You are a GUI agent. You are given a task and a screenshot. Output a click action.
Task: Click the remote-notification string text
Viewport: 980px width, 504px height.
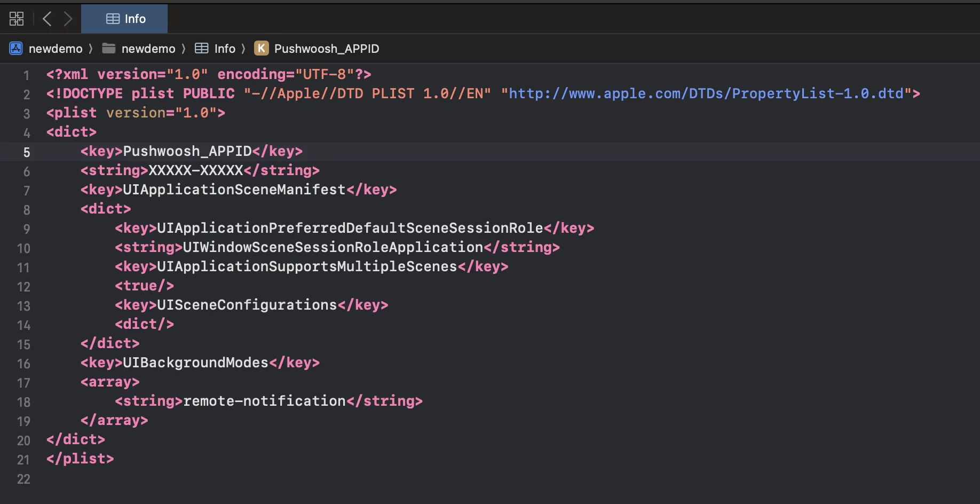coord(264,401)
